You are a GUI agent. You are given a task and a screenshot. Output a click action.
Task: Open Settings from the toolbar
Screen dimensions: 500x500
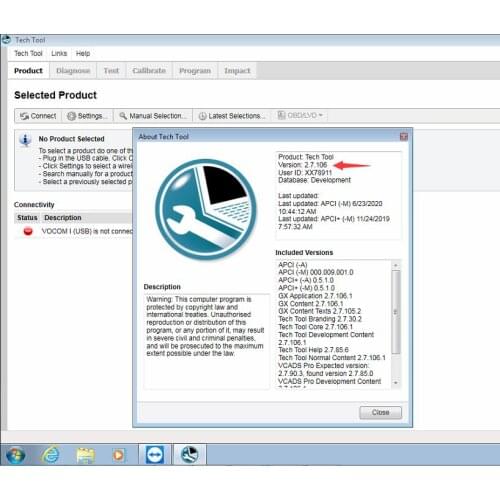pyautogui.click(x=87, y=116)
